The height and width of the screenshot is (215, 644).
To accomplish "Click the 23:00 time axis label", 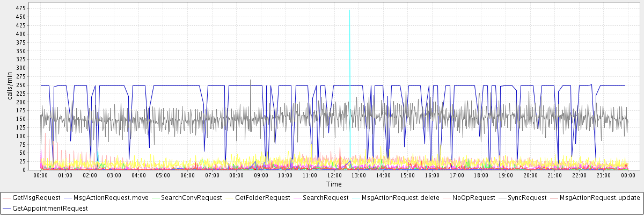I will [x=603, y=175].
